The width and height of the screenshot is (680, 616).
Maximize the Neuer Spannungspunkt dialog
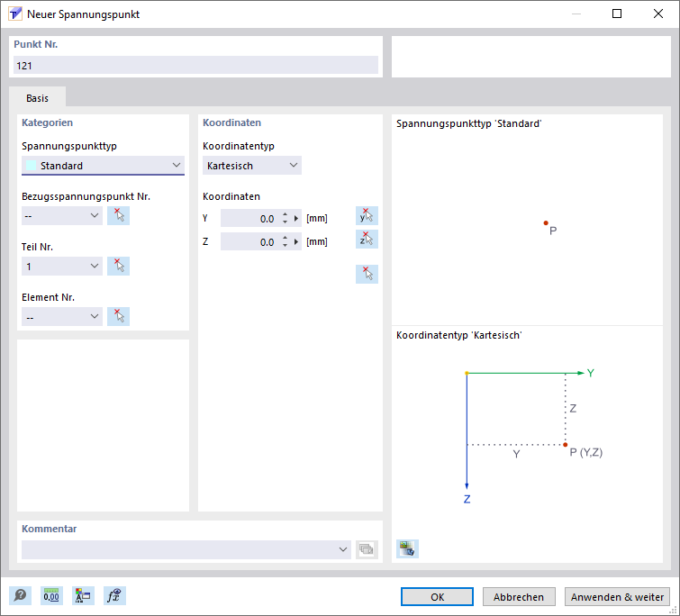[617, 14]
